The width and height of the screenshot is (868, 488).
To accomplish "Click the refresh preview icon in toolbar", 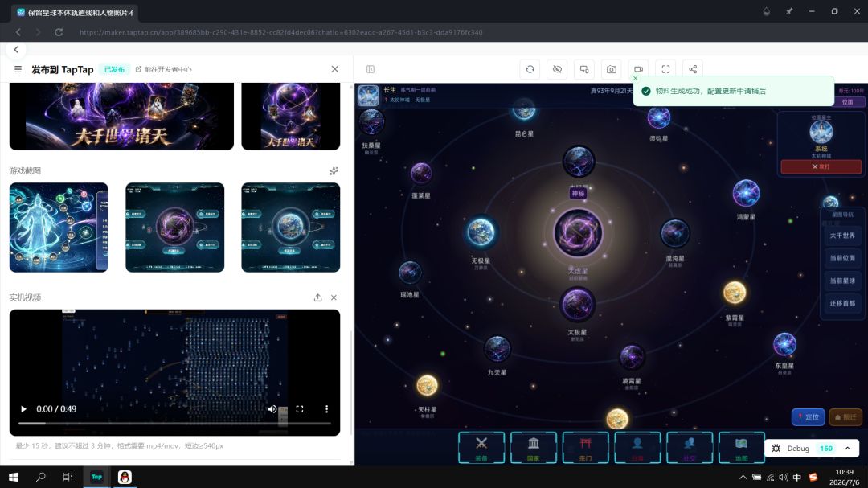I will (x=530, y=69).
